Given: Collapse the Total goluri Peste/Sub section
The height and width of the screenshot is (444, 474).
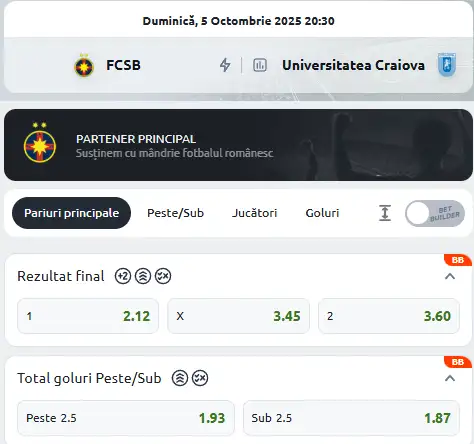Looking at the screenshot, I should tap(450, 378).
